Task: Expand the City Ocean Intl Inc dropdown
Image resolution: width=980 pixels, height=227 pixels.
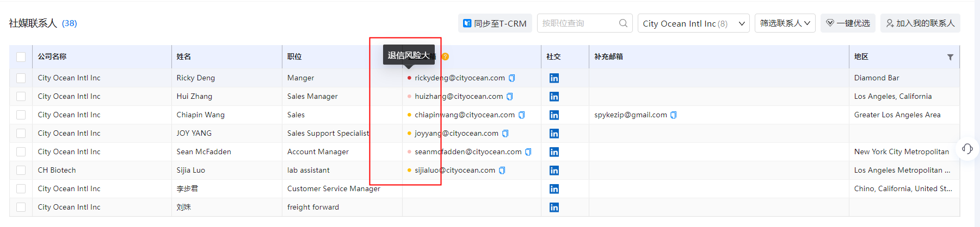Action: tap(693, 23)
